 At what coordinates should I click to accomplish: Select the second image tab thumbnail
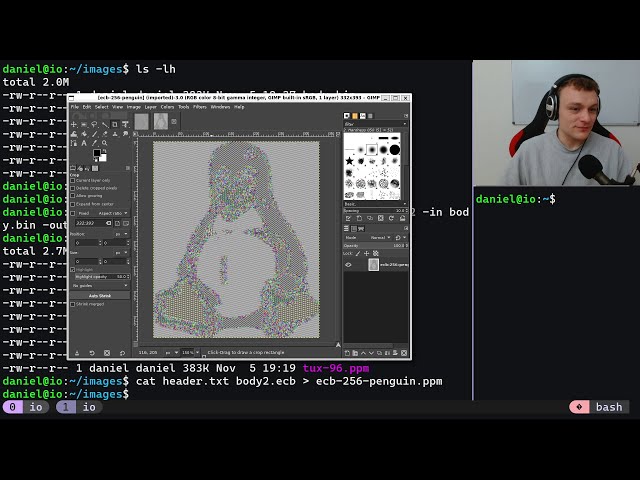tap(161, 121)
